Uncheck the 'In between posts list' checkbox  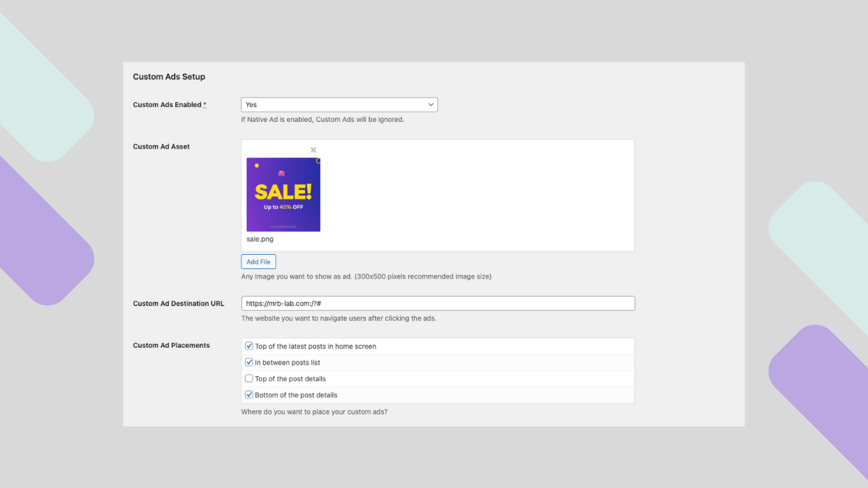(x=249, y=363)
